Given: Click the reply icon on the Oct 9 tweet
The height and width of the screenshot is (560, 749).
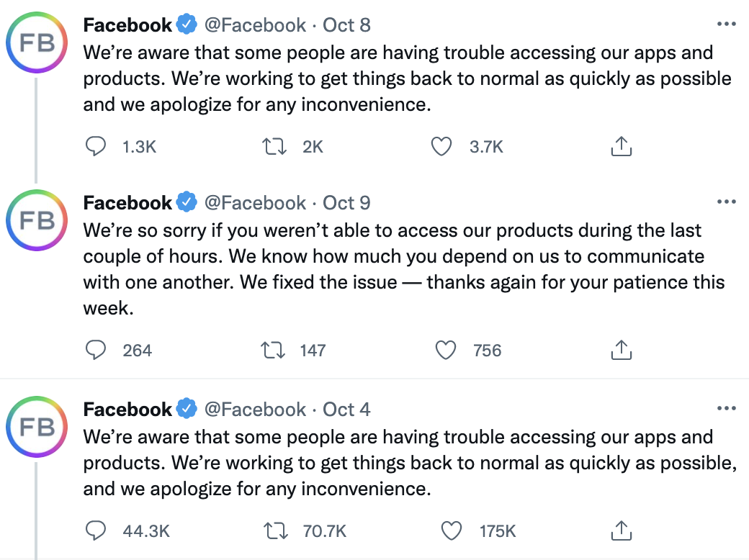Looking at the screenshot, I should pyautogui.click(x=96, y=351).
